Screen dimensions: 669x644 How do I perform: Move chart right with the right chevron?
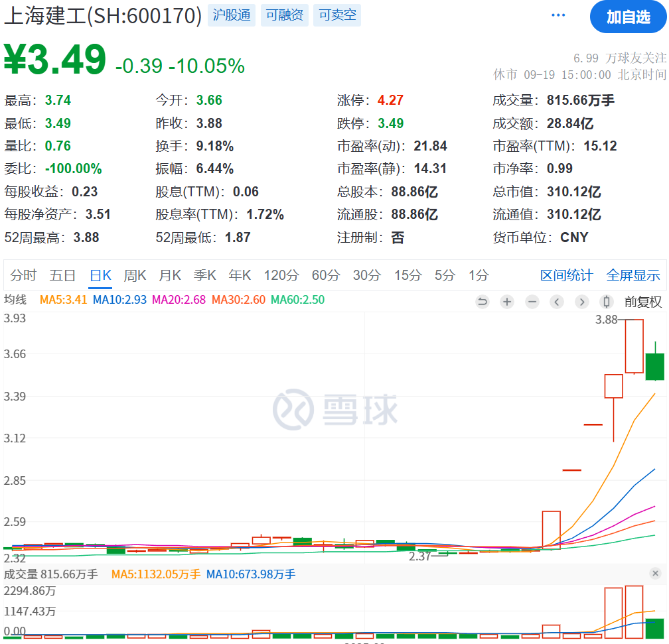click(x=581, y=302)
